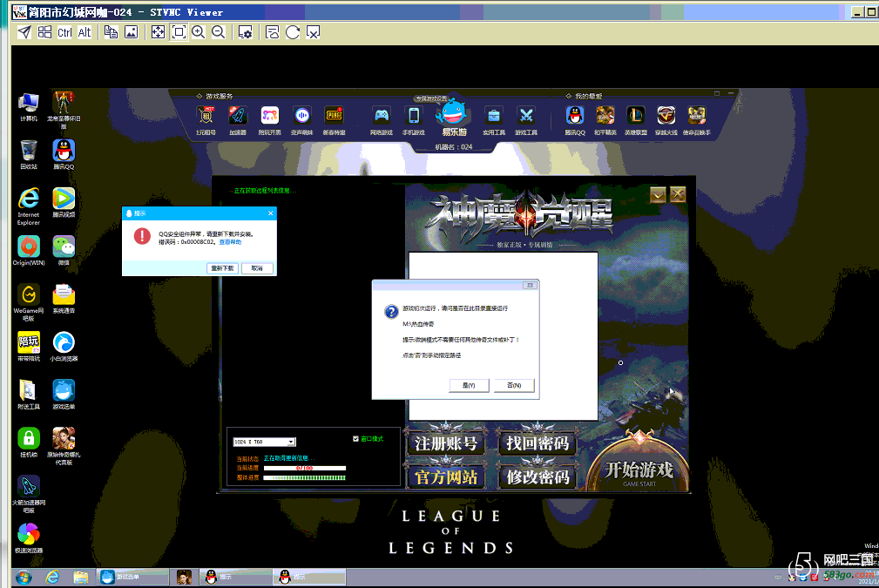This screenshot has height=588, width=879.
Task: Open 手机游戏 phone category
Action: [x=414, y=120]
